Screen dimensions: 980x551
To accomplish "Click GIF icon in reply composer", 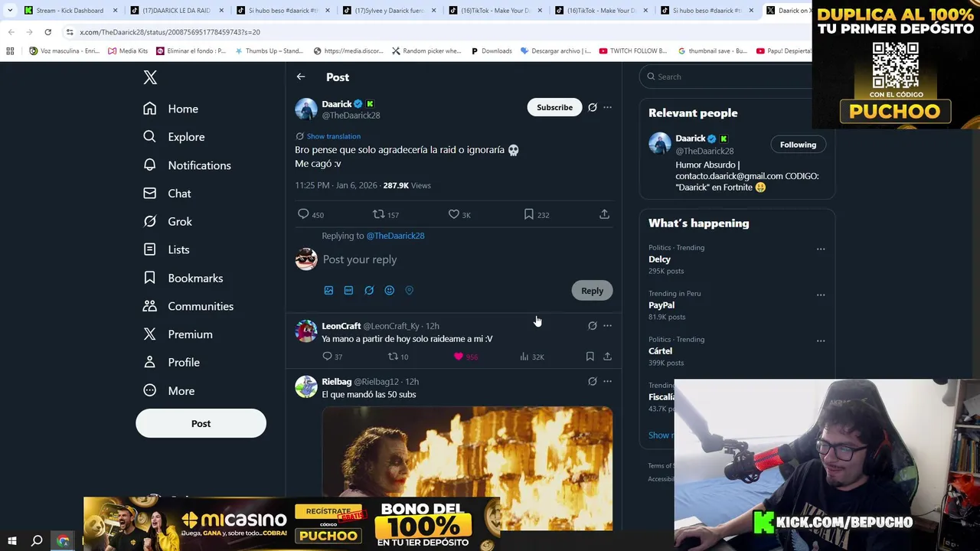I will tap(348, 291).
